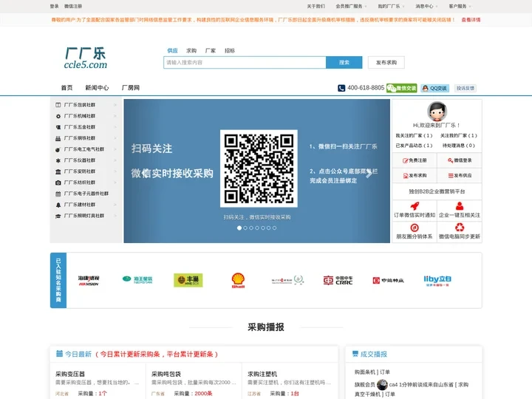Advance banner with the right chevron arrow
Image resolution: width=532 pixels, height=399 pixels.
coord(369,174)
